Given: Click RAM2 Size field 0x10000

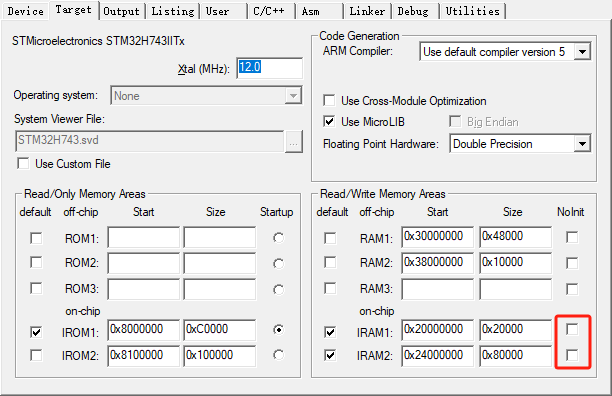Looking at the screenshot, I should click(x=516, y=263).
